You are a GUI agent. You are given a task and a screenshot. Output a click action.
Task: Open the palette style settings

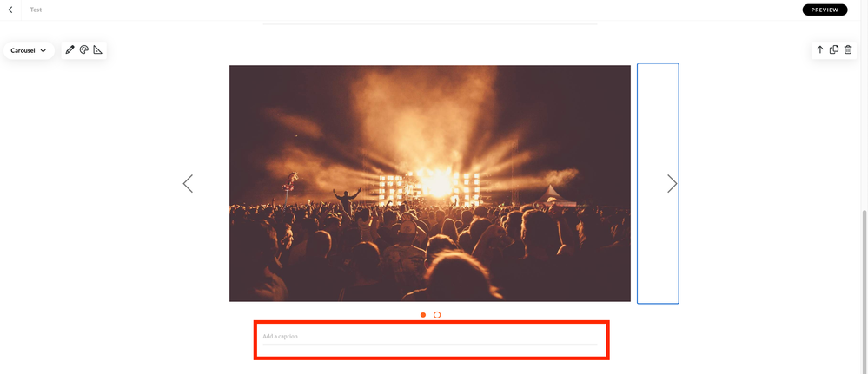(84, 49)
